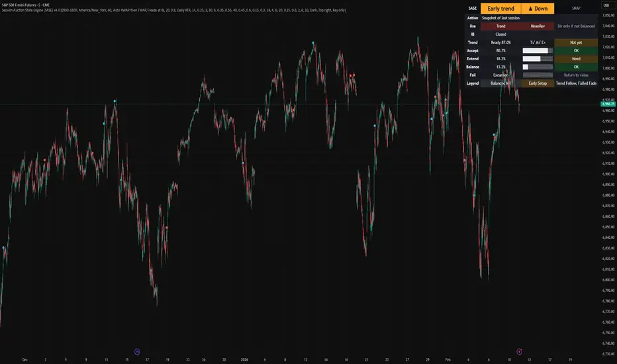Click the Early trend state cell
This screenshot has height=364, width=617.
click(x=500, y=8)
